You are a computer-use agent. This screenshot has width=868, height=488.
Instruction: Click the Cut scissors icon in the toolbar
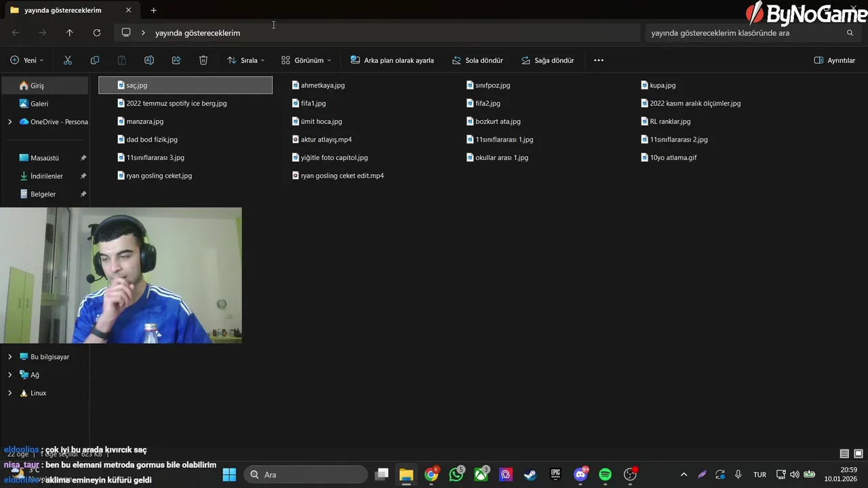coord(68,60)
